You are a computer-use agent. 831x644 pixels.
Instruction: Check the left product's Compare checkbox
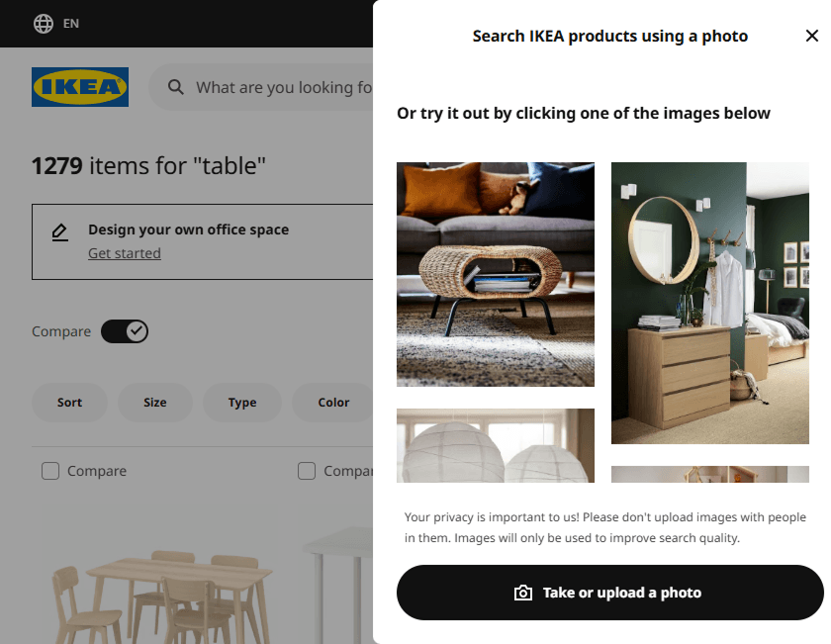point(49,471)
